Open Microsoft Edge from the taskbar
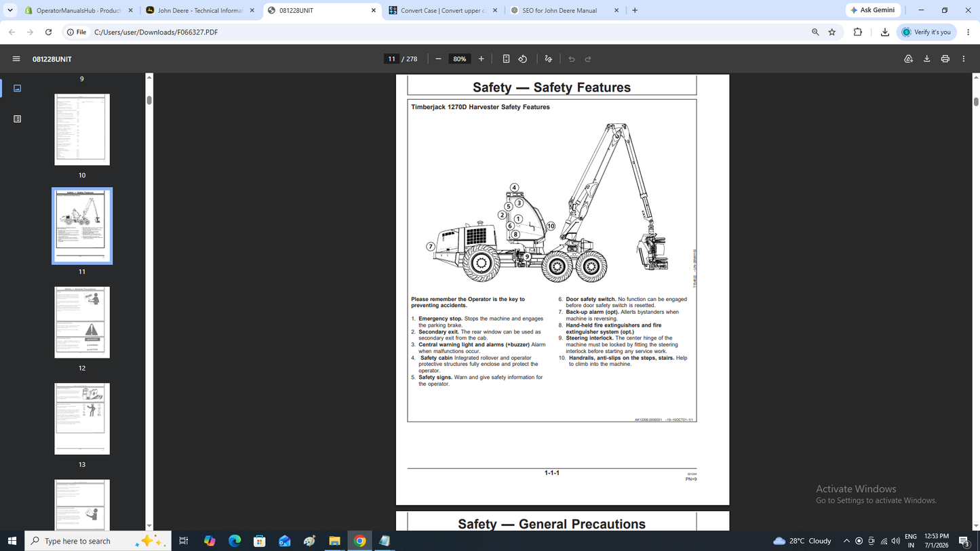 coord(235,541)
